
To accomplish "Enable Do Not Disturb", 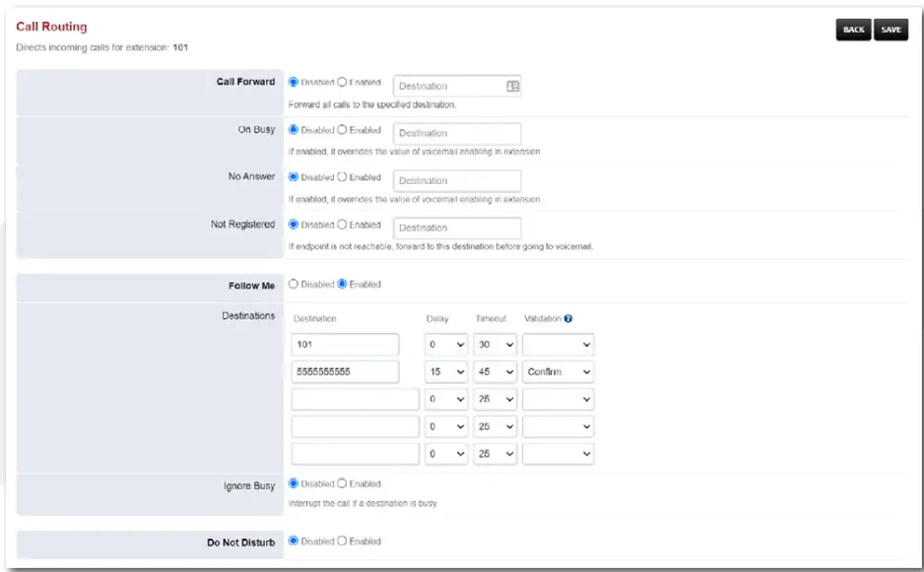I will [342, 540].
